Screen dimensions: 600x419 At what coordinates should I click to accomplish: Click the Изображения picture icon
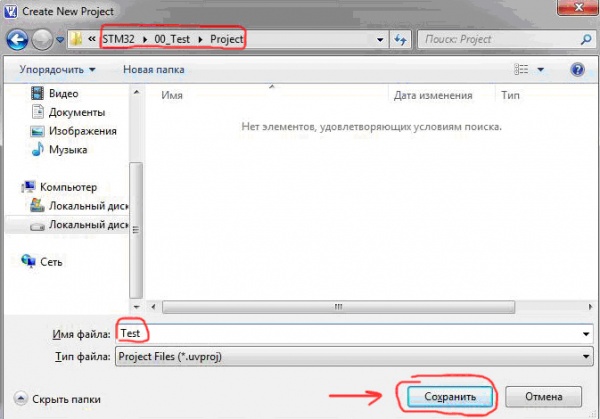[37, 131]
